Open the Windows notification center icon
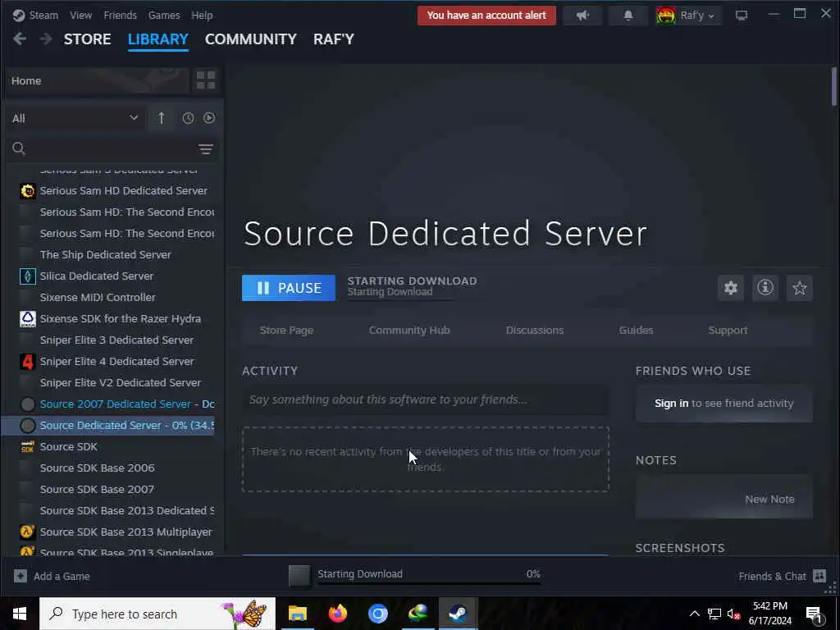The width and height of the screenshot is (840, 630). [x=815, y=614]
